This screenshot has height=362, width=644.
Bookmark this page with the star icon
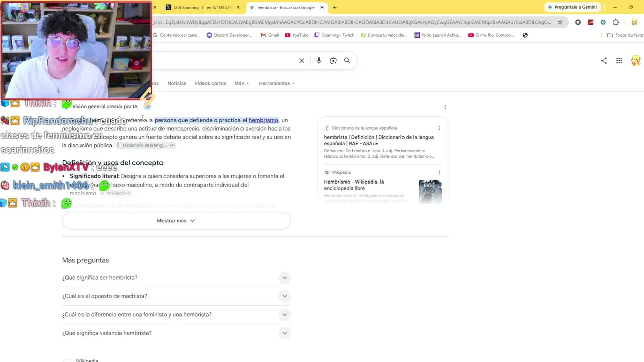pyautogui.click(x=560, y=22)
